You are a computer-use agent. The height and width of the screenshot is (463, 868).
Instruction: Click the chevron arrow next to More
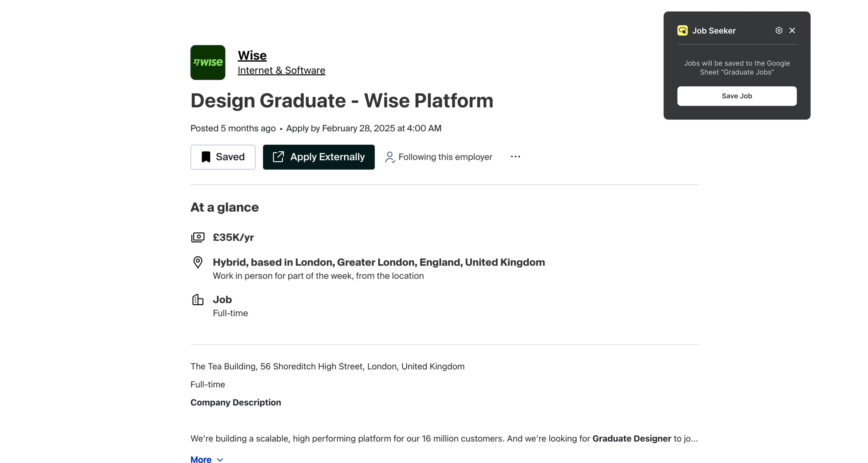[x=220, y=460]
